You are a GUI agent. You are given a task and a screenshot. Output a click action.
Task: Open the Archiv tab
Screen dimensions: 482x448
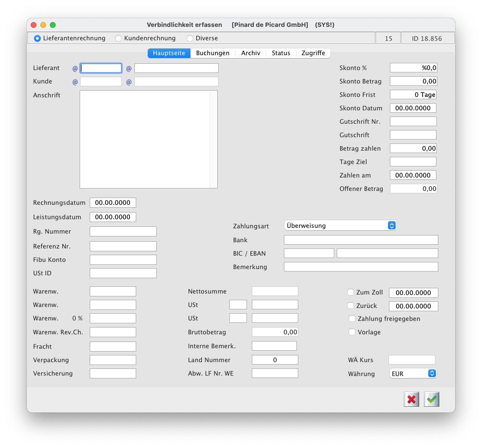pos(250,53)
